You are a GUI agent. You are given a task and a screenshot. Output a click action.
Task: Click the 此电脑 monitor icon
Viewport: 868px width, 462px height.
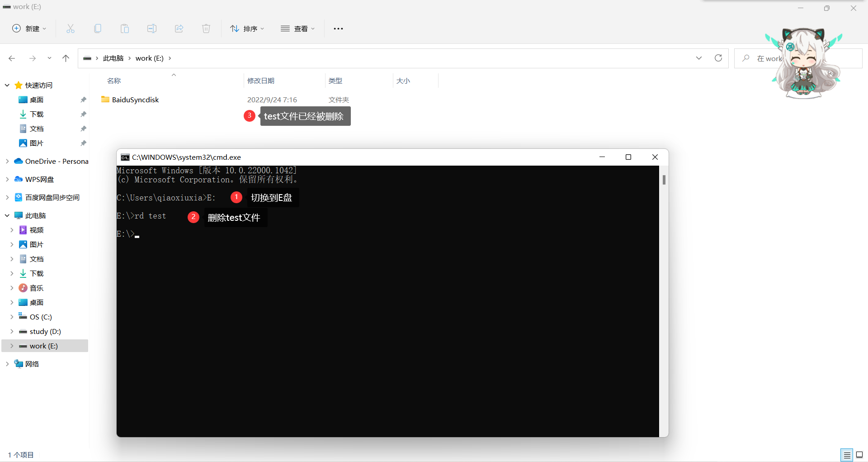coord(19,215)
